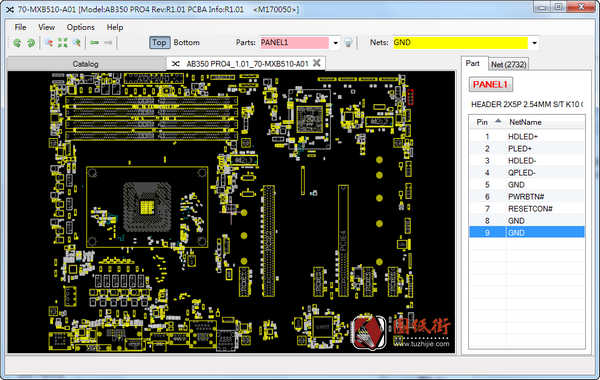Click the zoom-in icon with red marker

pos(49,43)
